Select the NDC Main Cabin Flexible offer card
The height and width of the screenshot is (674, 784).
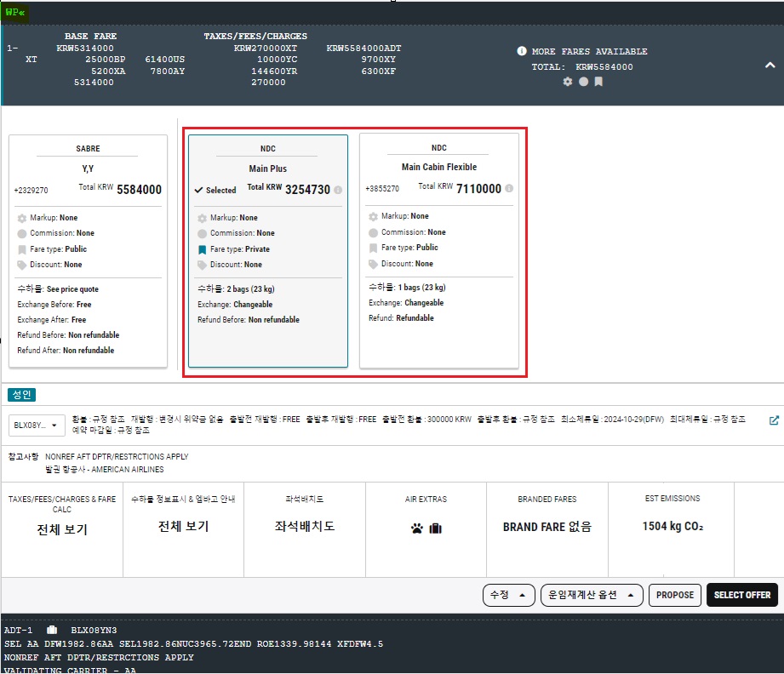tap(439, 250)
